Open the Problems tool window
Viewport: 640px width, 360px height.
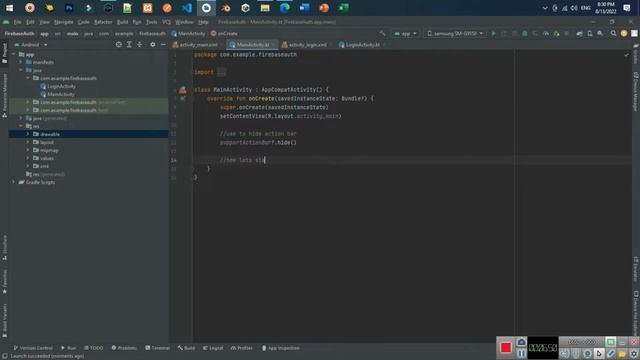pyautogui.click(x=124, y=348)
